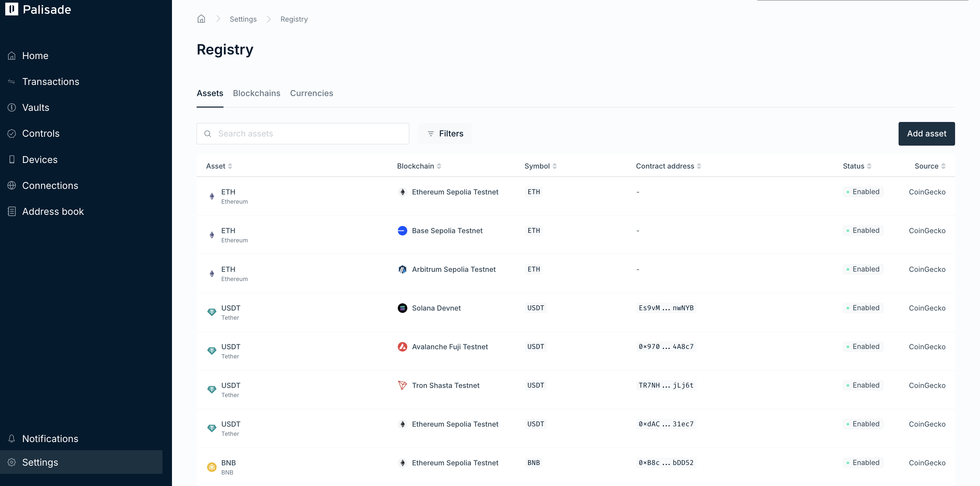The width and height of the screenshot is (980, 486).
Task: Click CoinGecko source in Avalanche Fuji row
Action: pos(927,347)
